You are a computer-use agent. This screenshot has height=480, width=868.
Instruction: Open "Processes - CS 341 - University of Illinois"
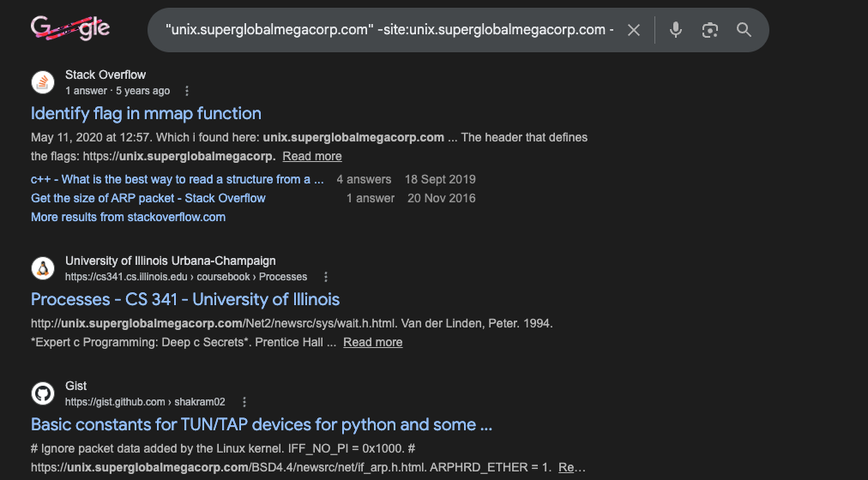click(185, 299)
